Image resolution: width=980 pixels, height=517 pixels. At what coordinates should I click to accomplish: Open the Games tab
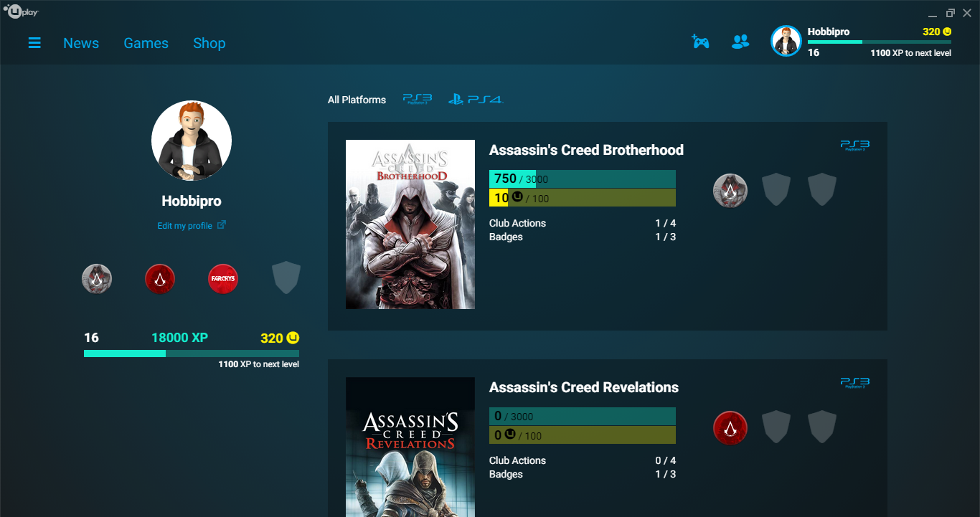click(x=146, y=43)
